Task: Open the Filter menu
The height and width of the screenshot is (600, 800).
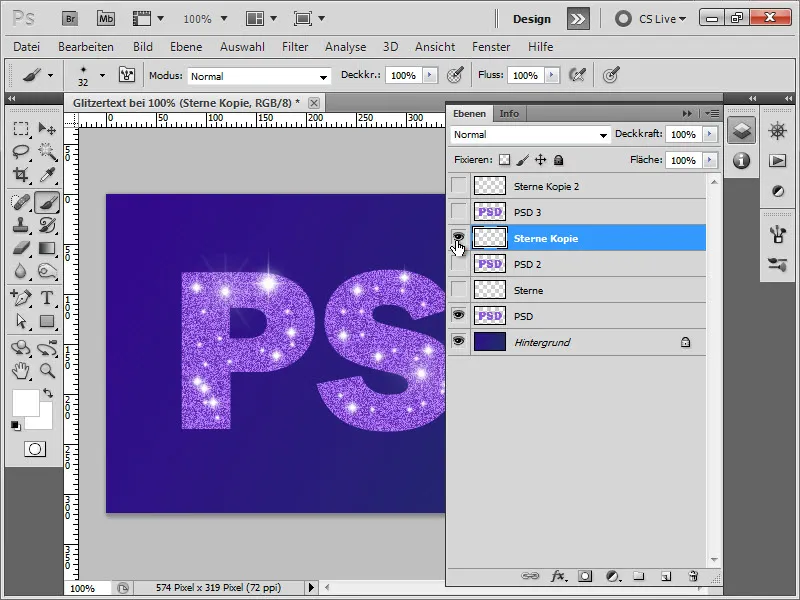Action: 295,46
